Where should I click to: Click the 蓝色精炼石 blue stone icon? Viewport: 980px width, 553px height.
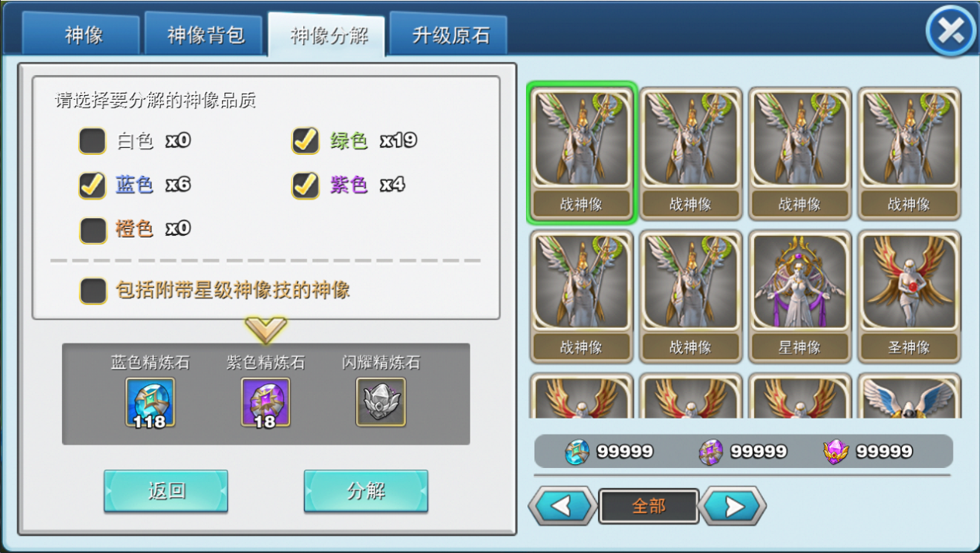pyautogui.click(x=150, y=402)
